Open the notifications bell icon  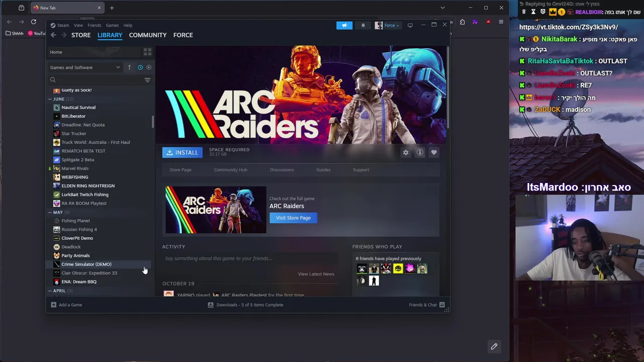[363, 25]
